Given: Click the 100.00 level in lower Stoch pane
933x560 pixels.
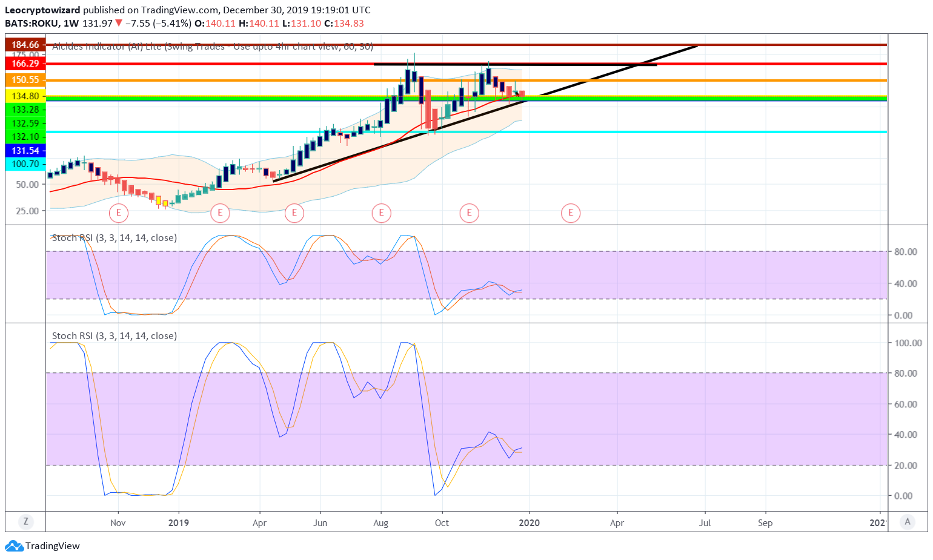Looking at the screenshot, I should point(908,343).
